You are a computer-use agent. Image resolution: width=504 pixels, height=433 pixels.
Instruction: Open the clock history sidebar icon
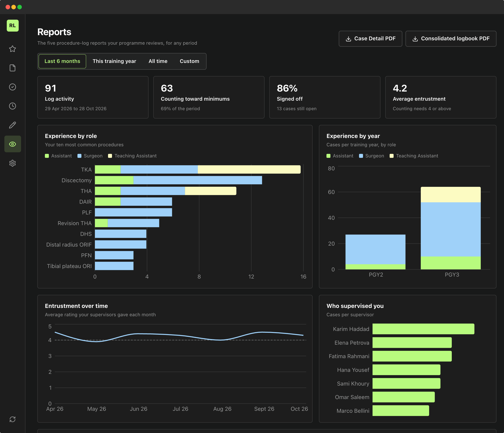pyautogui.click(x=13, y=106)
